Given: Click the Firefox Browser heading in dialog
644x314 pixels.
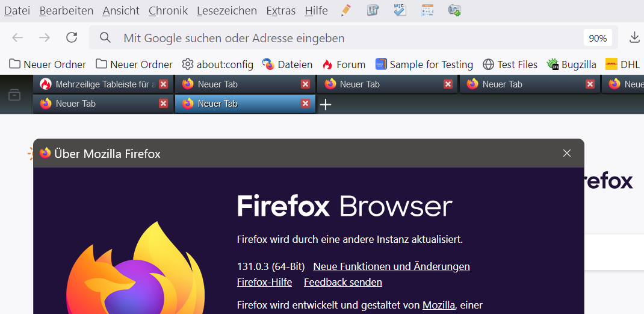Looking at the screenshot, I should coord(345,206).
